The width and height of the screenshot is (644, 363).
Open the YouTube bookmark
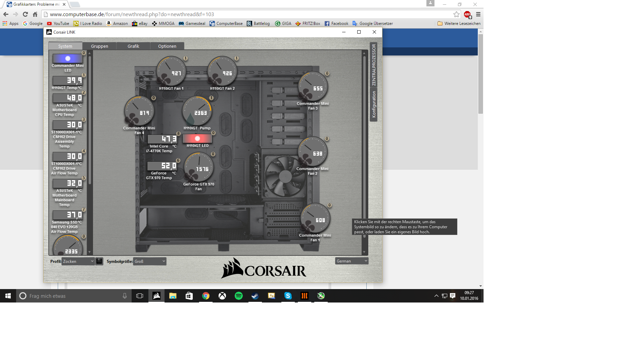[x=58, y=24]
